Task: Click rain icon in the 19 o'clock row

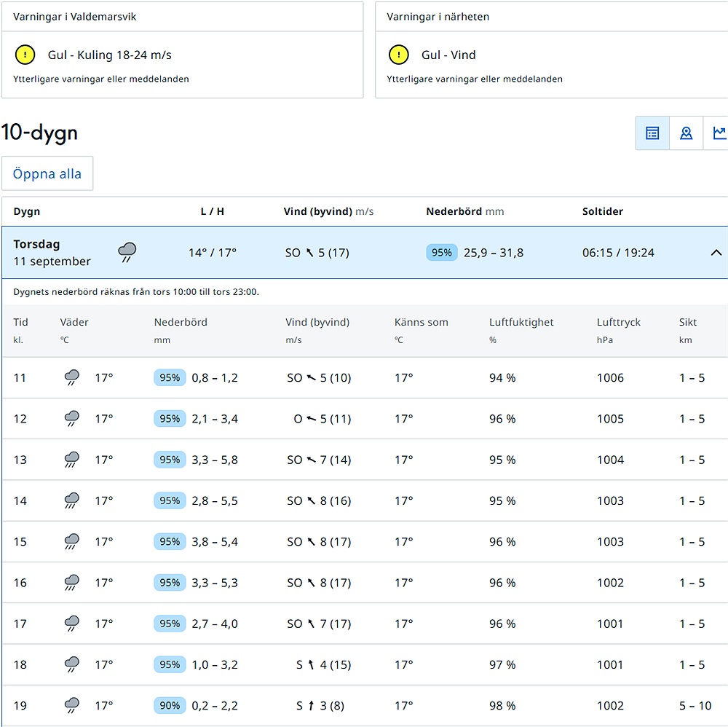Action: point(71,705)
